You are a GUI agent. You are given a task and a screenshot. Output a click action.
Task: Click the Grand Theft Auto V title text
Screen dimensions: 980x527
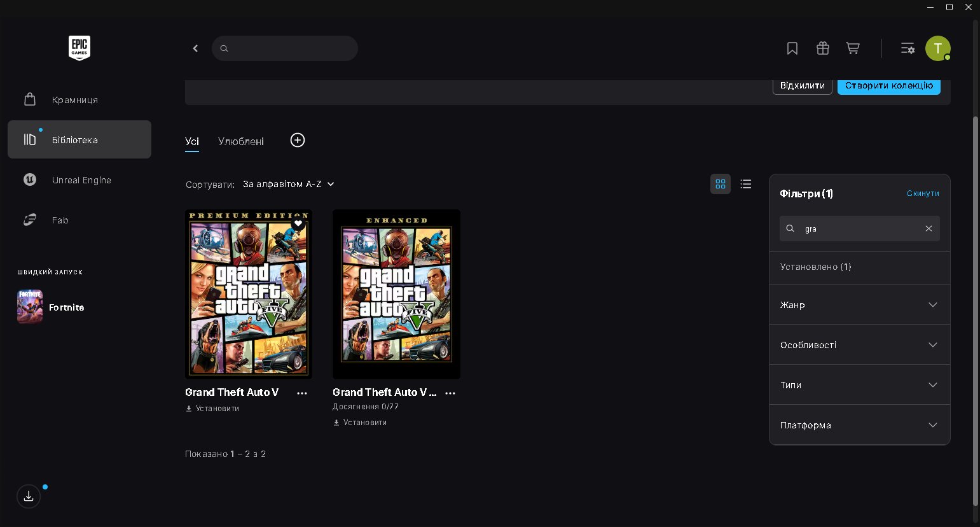(x=232, y=393)
